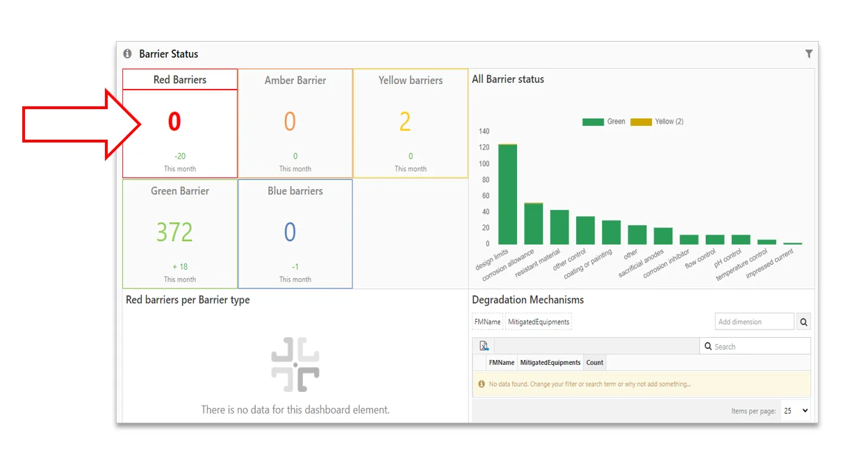Sort by the FMName column header
Image resolution: width=868 pixels, height=474 pixels.
click(502, 362)
